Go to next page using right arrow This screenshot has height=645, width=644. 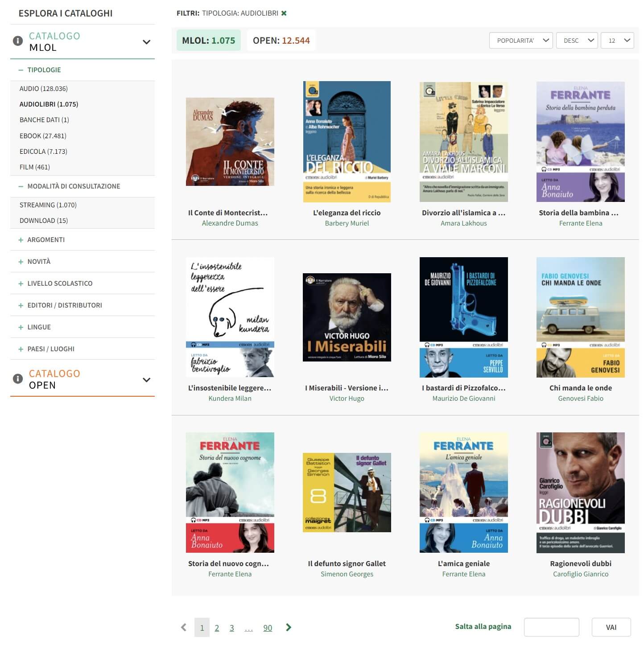tap(289, 628)
